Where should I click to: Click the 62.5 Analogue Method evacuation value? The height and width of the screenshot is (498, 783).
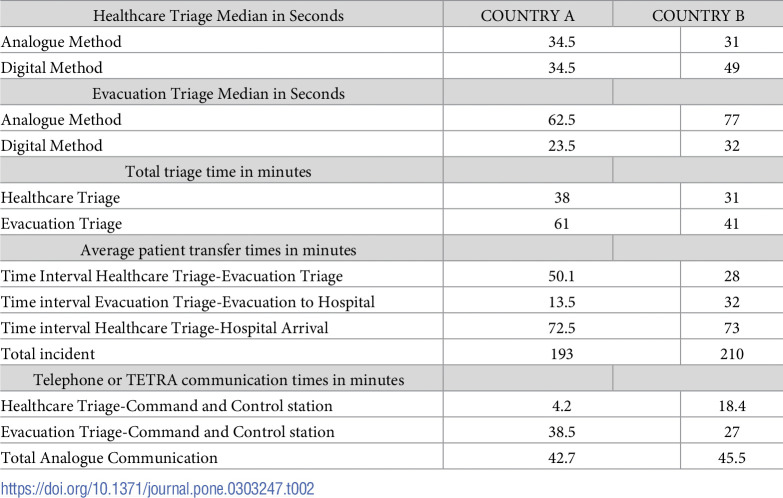(562, 119)
